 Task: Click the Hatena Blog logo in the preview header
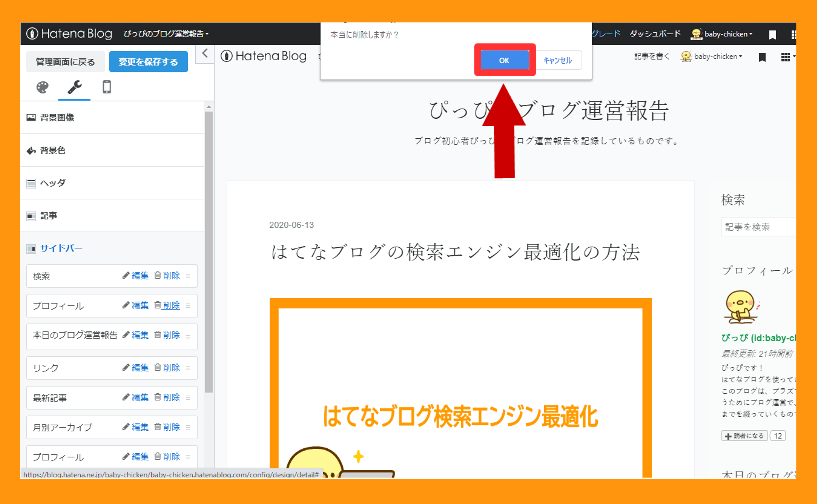(264, 56)
